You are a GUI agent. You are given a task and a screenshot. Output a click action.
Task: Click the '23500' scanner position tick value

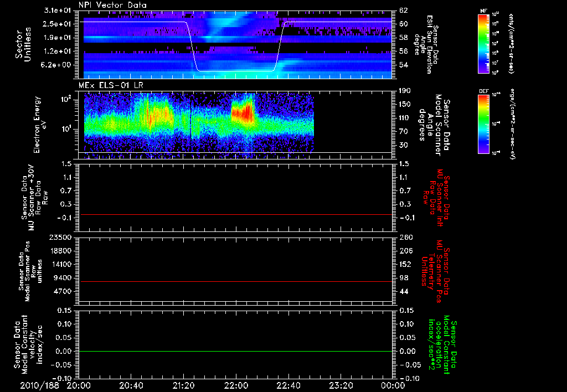[x=61, y=238]
